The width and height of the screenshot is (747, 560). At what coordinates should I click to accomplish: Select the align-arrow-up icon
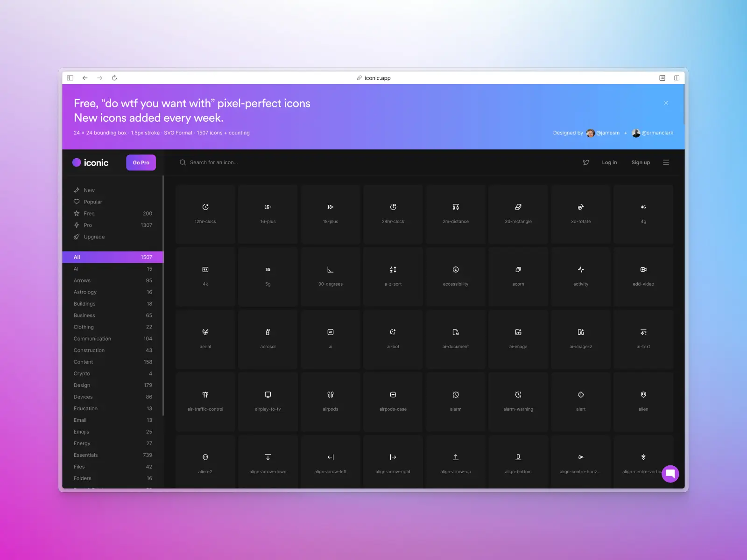click(456, 462)
